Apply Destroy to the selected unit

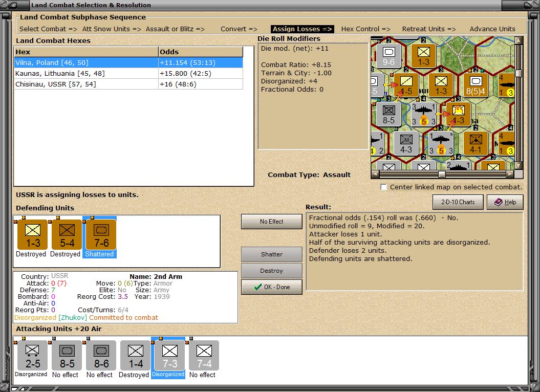272,271
